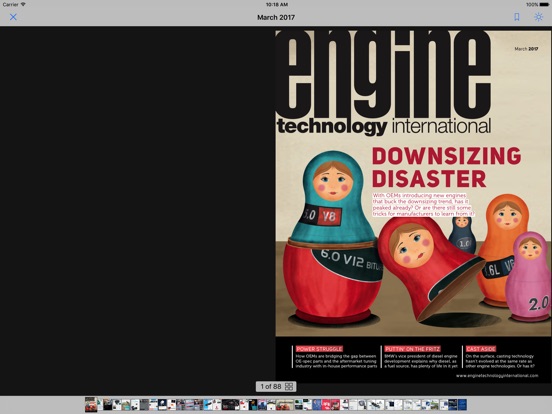Select the cover thumbnail in the page strip

[91, 405]
